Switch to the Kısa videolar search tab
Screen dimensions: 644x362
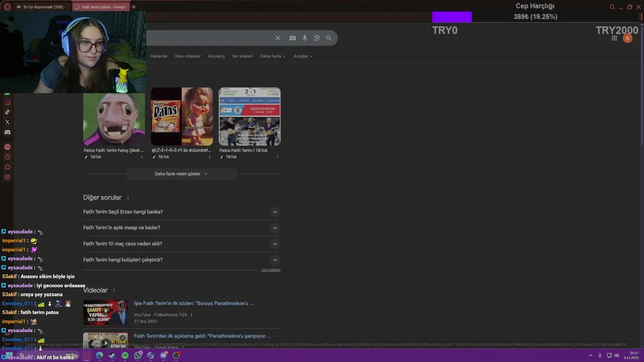188,56
